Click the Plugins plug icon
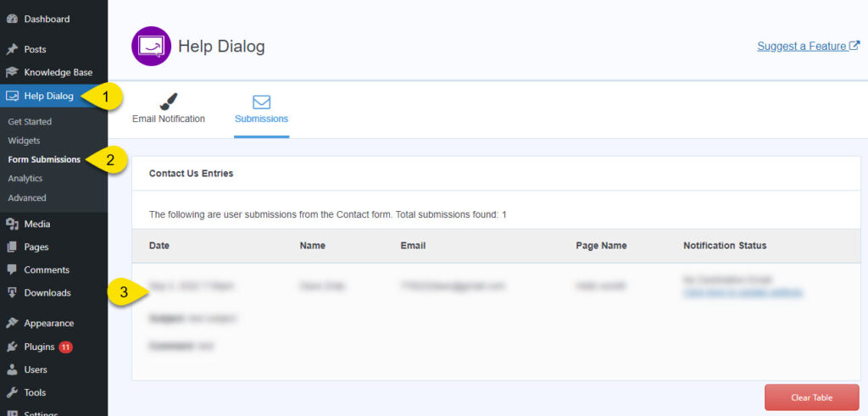 click(12, 347)
